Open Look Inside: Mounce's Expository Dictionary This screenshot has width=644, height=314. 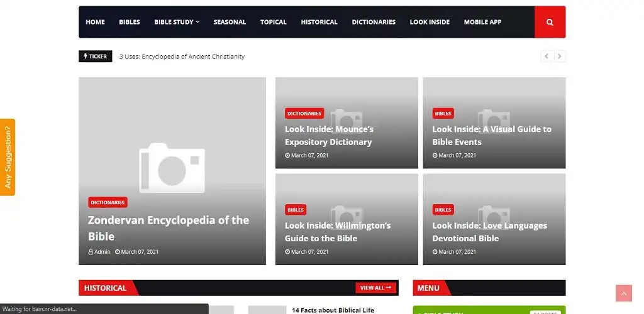point(329,136)
